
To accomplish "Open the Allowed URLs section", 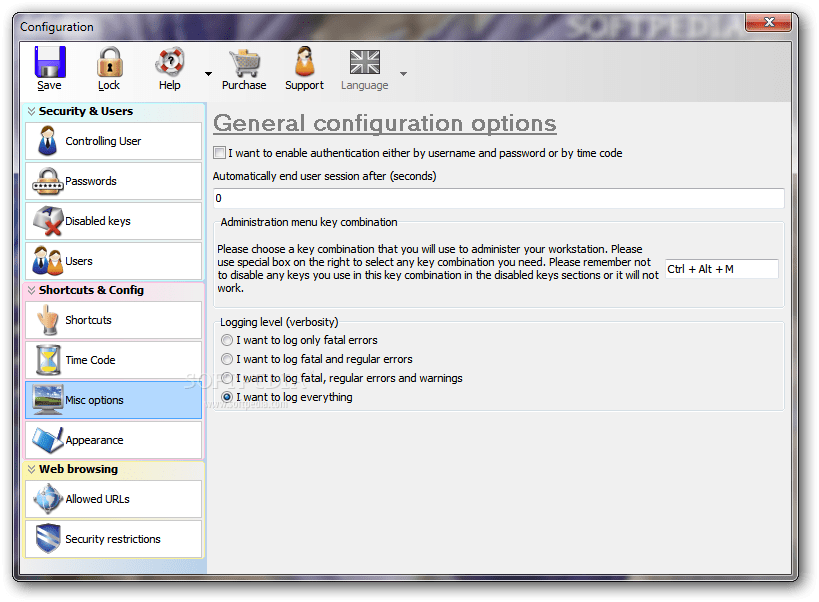I will click(48, 499).
